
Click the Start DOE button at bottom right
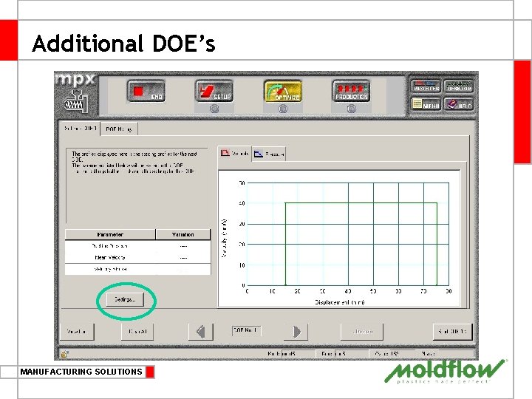453,332
